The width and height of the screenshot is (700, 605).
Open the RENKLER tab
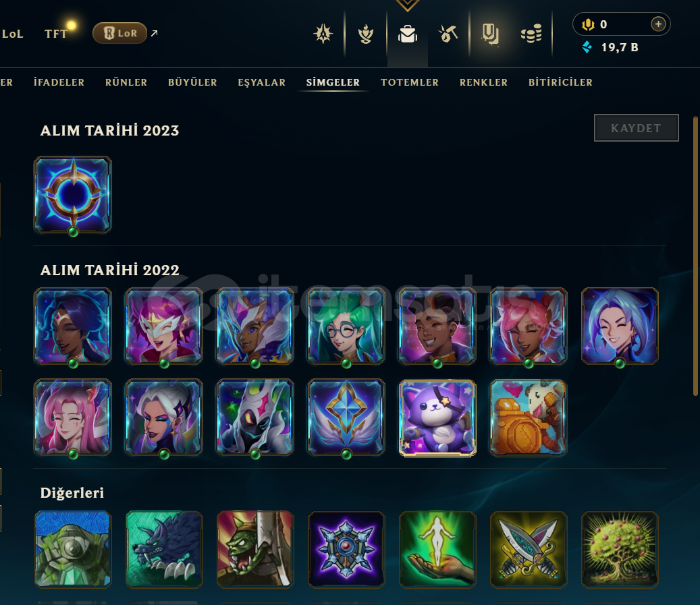pyautogui.click(x=483, y=82)
